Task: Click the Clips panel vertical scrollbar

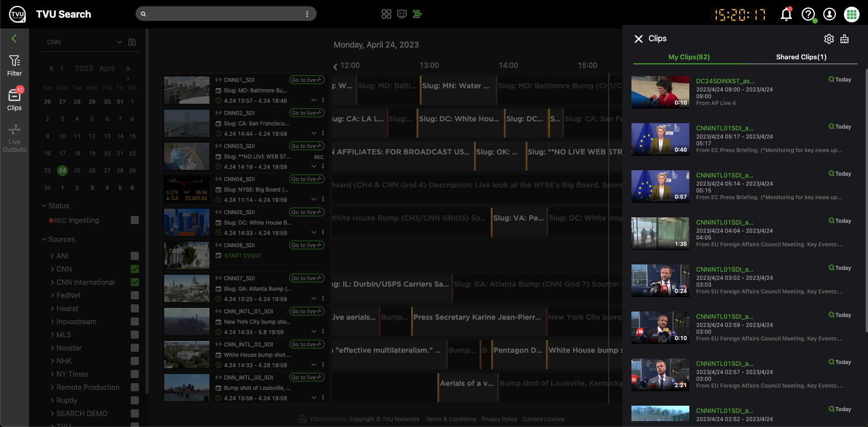Action: [866, 201]
